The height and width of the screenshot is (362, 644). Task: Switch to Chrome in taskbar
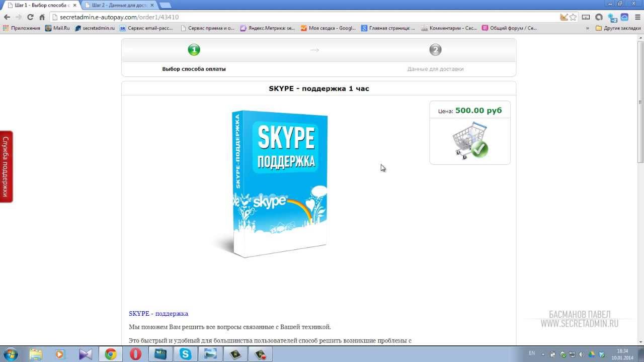(x=111, y=354)
